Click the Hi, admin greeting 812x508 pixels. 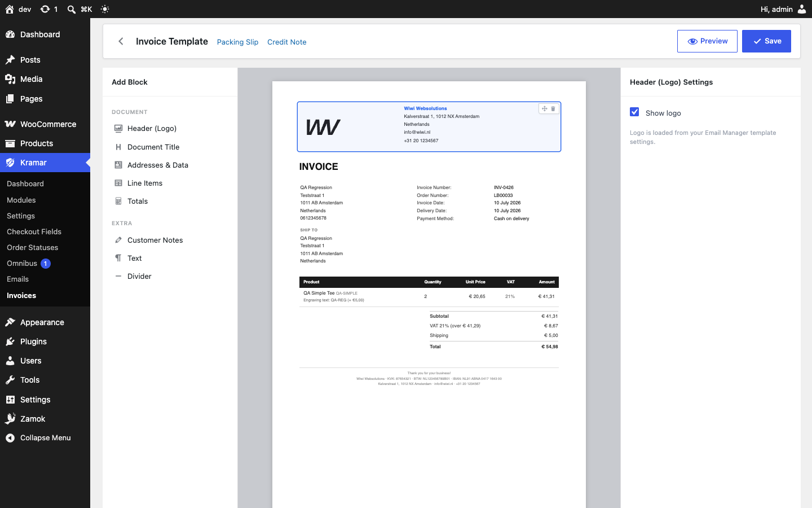click(776, 9)
